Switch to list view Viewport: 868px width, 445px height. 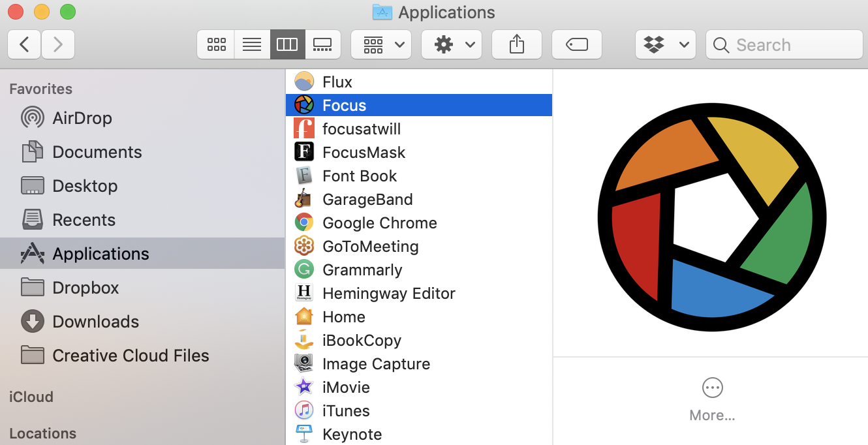(252, 44)
